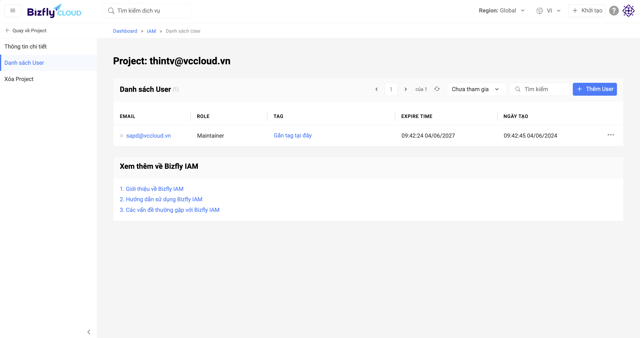Image resolution: width=644 pixels, height=338 pixels.
Task: Click the help question mark icon
Action: coord(614,11)
